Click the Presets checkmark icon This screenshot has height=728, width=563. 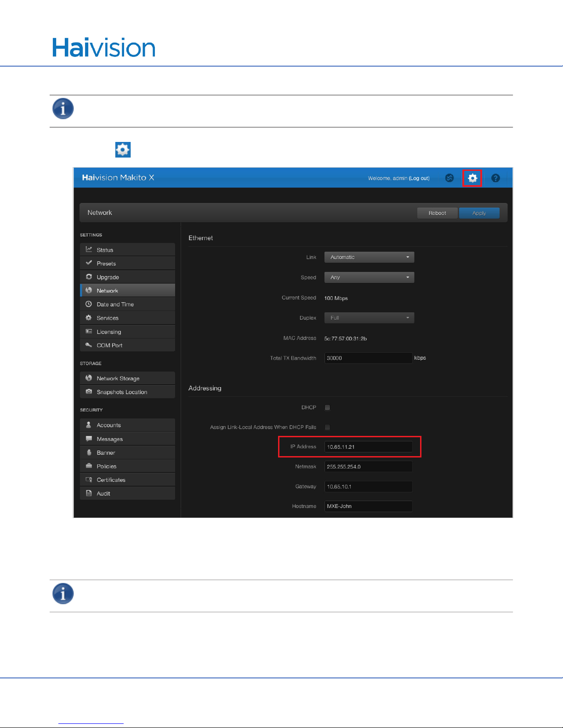(89, 263)
